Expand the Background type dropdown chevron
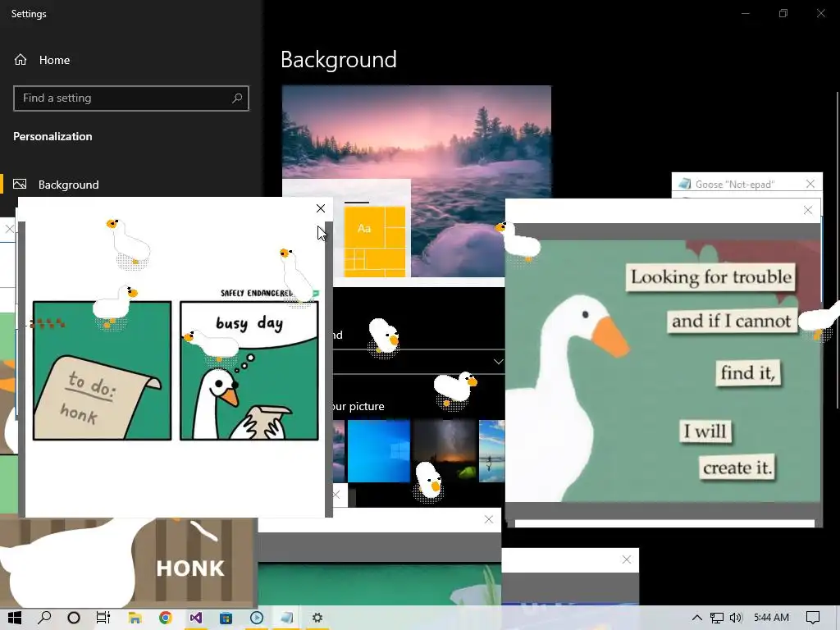Screen dimensions: 840x630 pos(498,362)
